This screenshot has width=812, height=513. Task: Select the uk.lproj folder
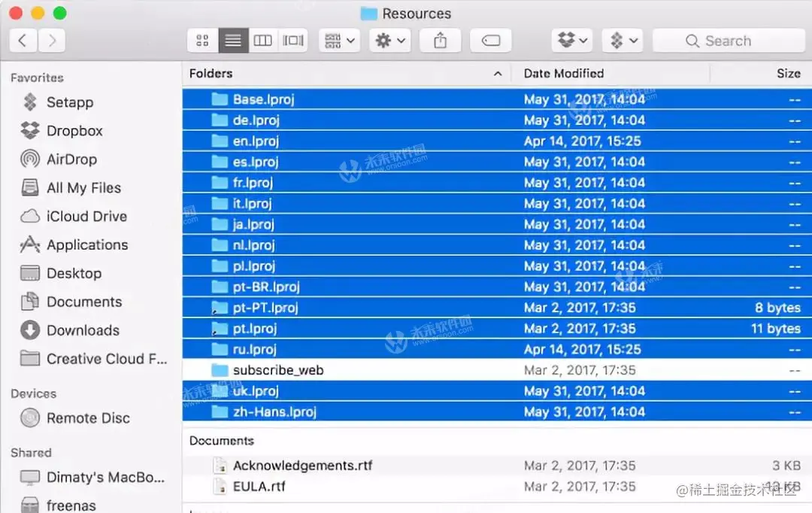click(497, 390)
